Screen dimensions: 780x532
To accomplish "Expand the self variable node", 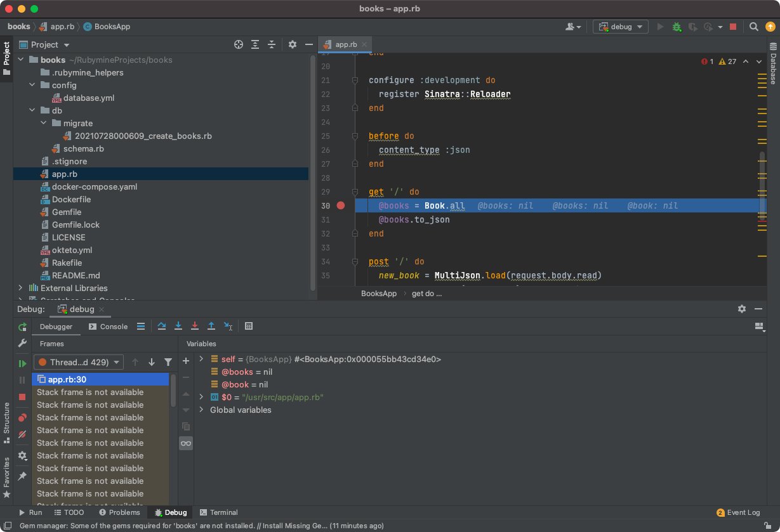I will pos(201,359).
